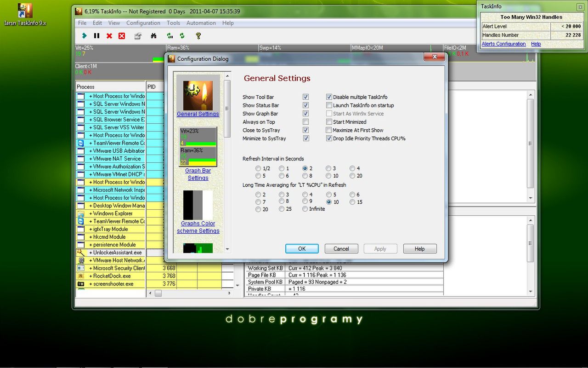Check the Start Minimized option
The width and height of the screenshot is (588, 368).
[329, 122]
